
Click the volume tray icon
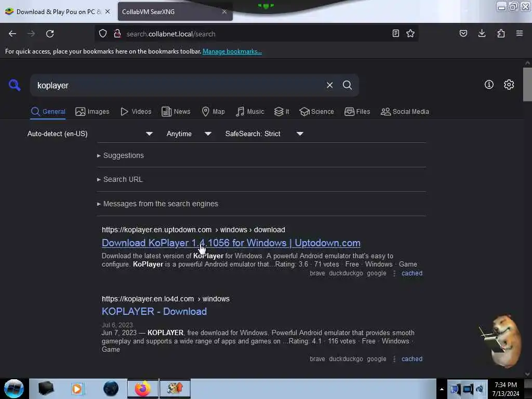click(480, 389)
